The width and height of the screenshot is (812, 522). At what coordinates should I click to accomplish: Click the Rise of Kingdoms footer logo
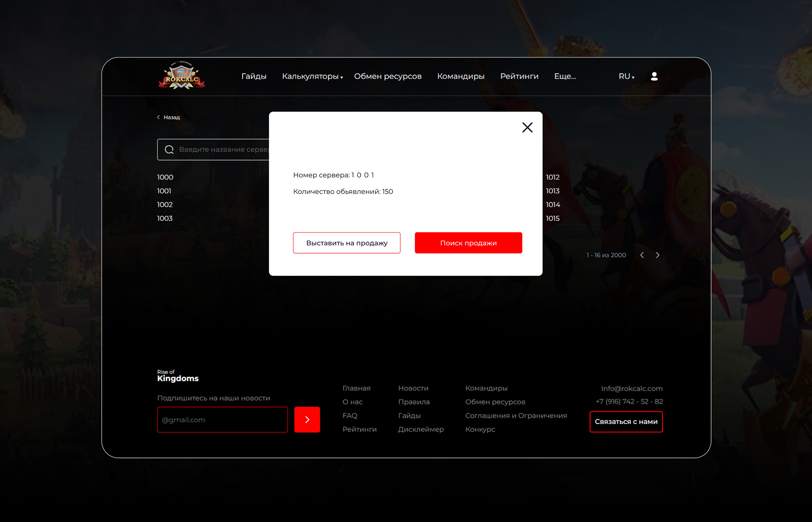tap(177, 376)
